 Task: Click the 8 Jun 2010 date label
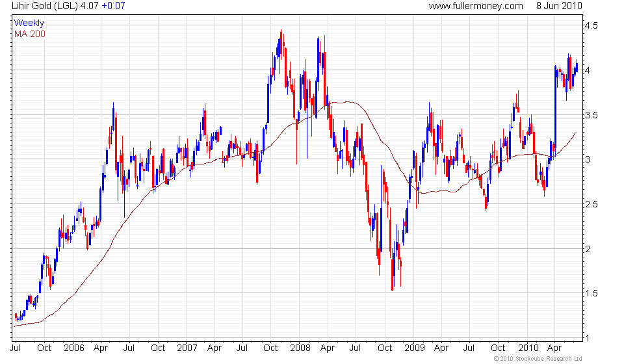click(x=559, y=6)
